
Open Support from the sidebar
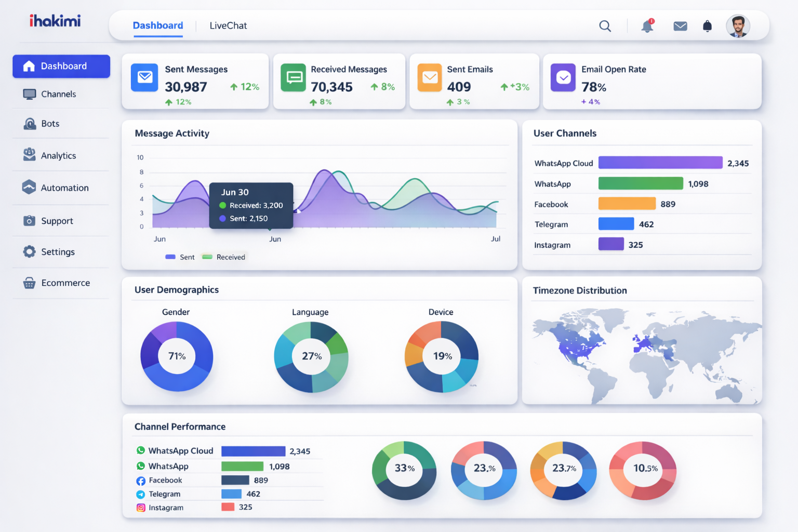pos(57,221)
